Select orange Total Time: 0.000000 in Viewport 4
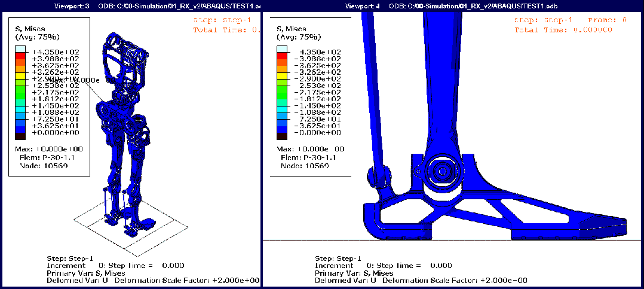Viewport: 644px width, 289px height. tap(563, 30)
